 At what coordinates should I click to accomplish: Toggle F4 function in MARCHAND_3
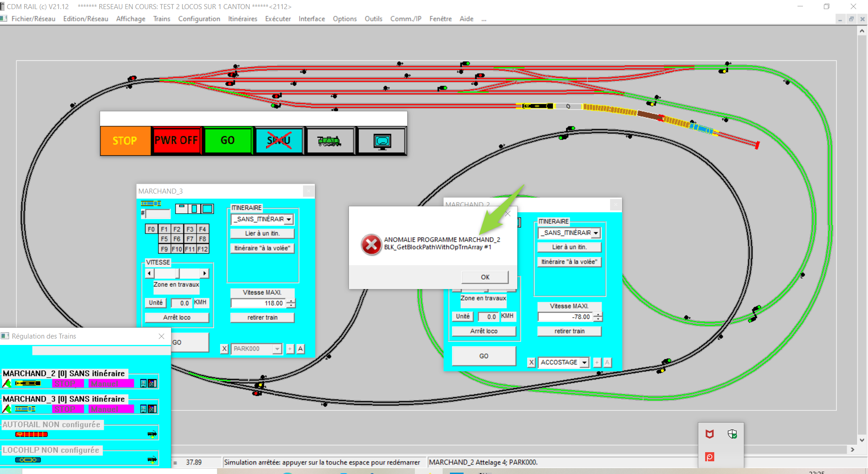pyautogui.click(x=202, y=229)
